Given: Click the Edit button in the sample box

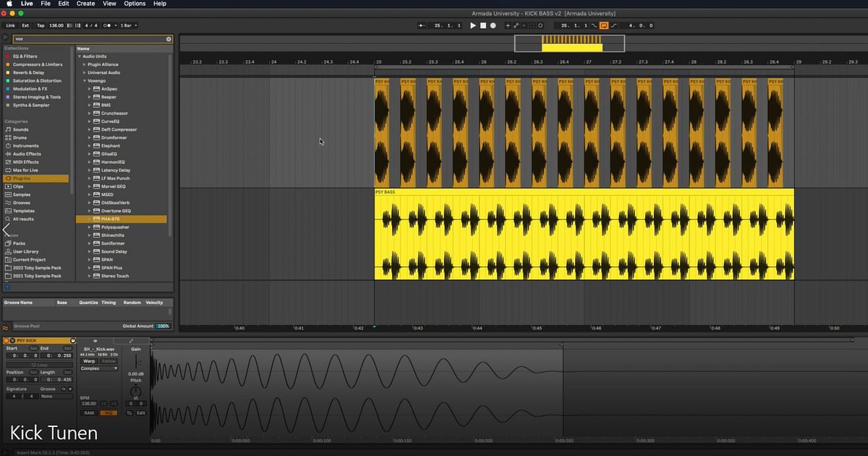Looking at the screenshot, I should tap(141, 413).
